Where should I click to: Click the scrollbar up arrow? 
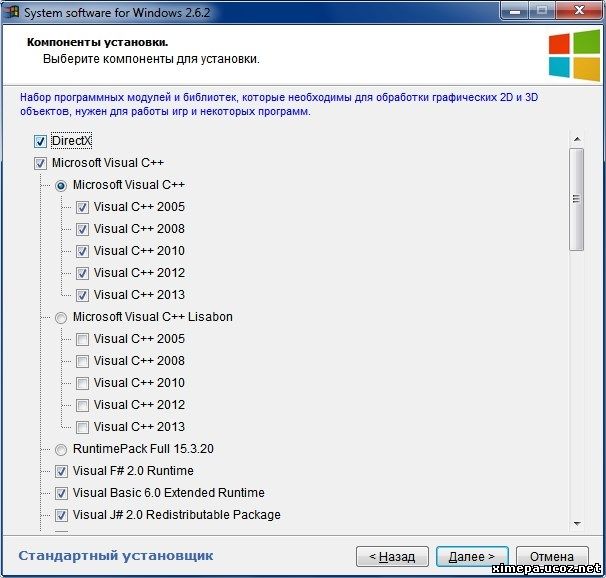tap(576, 139)
